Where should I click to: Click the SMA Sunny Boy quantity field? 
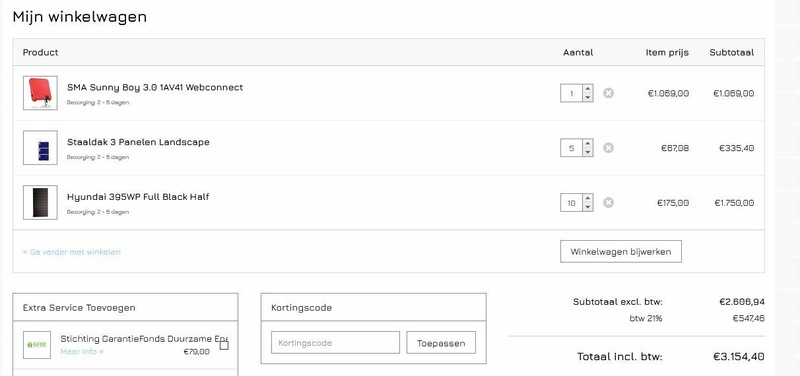[x=571, y=93]
